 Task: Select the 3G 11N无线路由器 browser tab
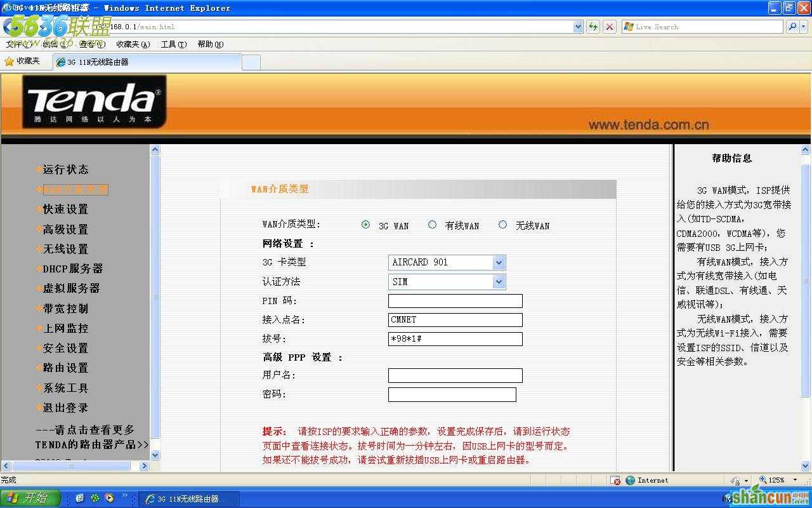pyautogui.click(x=147, y=62)
